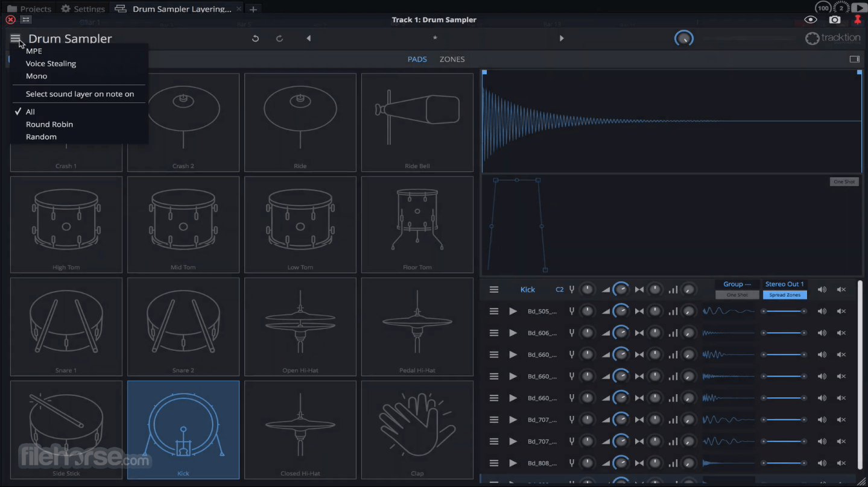Click the blue master knob near logo
Screen dimensions: 868x487
(x=683, y=39)
